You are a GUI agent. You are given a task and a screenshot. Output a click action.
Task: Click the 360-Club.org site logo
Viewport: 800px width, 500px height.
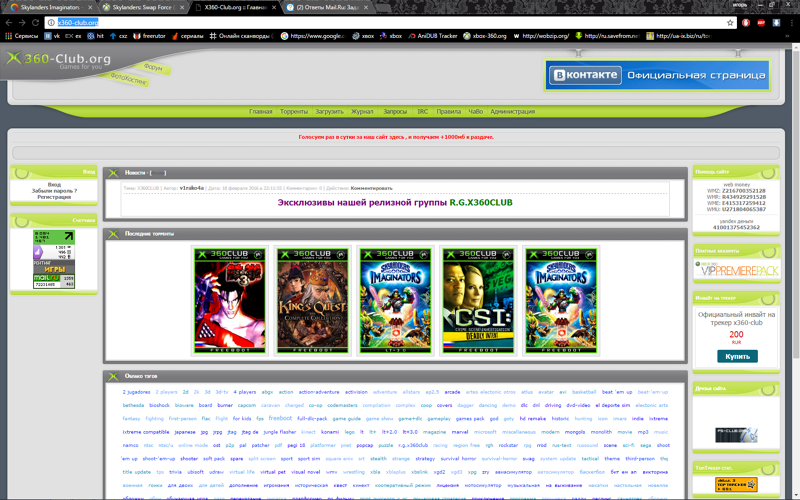pos(58,60)
